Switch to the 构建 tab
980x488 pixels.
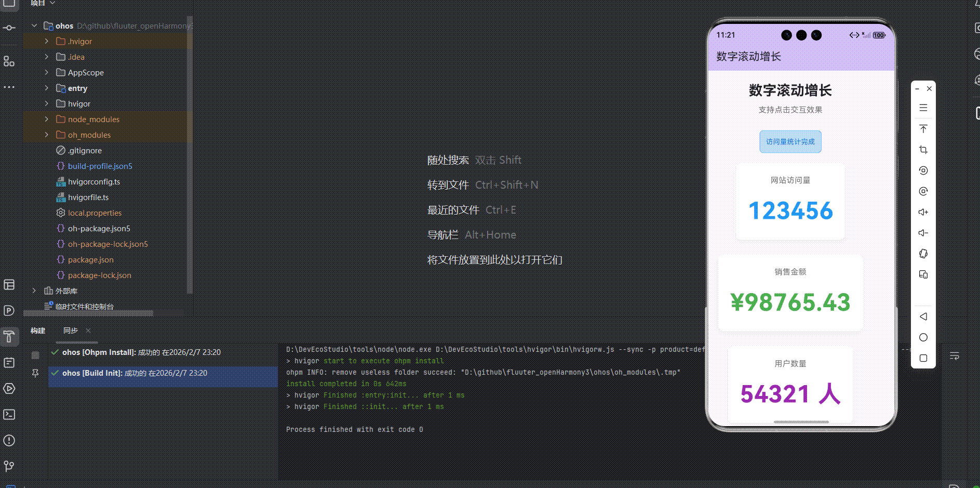[38, 331]
